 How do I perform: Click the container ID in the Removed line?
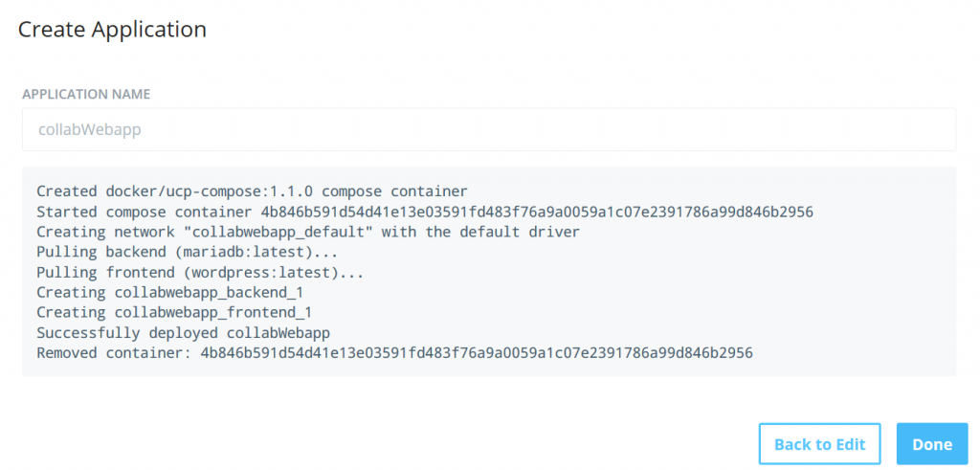(x=476, y=353)
